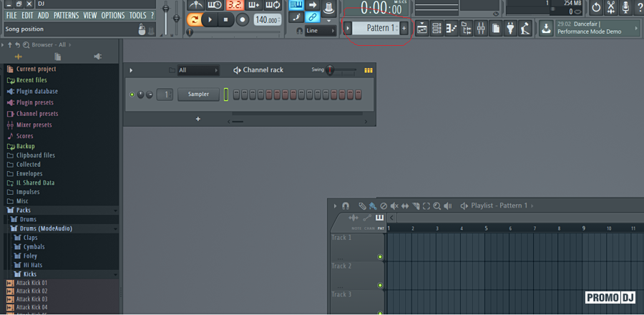Screen dimensions: 644x315
Task: Collapse the Drums (ModeAudio) folder
Action: [47, 228]
